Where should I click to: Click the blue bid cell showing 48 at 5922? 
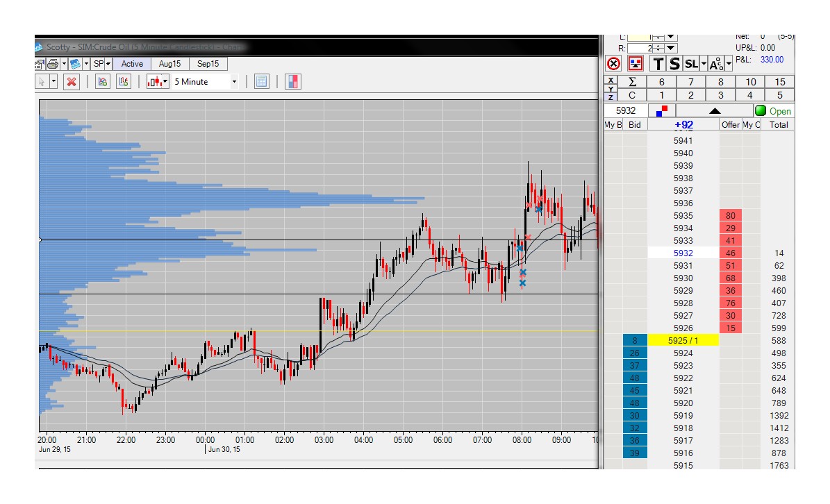pyautogui.click(x=635, y=378)
